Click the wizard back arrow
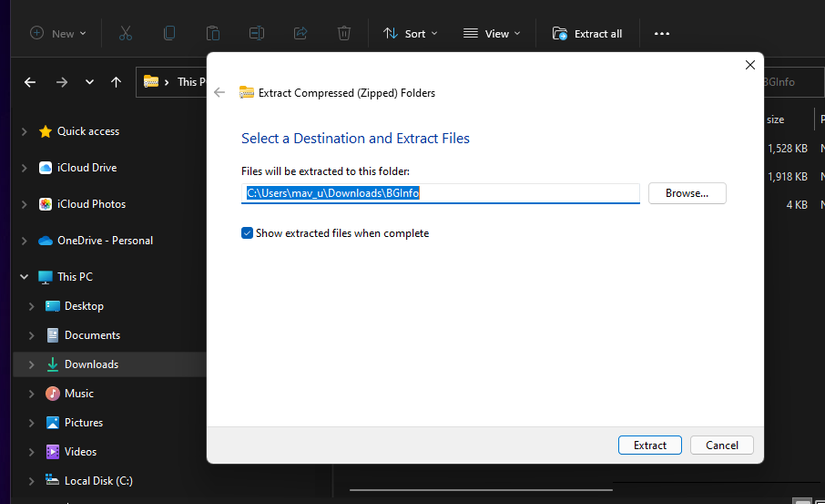Image resolution: width=825 pixels, height=504 pixels. pyautogui.click(x=219, y=93)
